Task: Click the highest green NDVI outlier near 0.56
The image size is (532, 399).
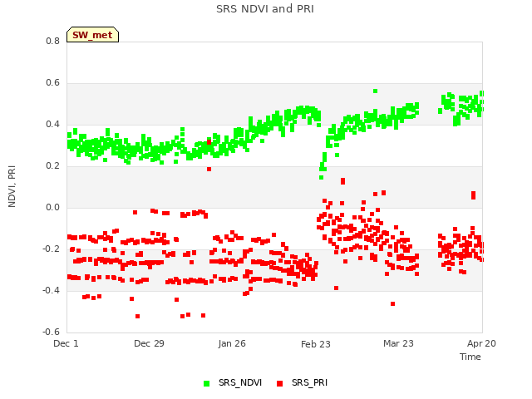Action: click(x=375, y=91)
